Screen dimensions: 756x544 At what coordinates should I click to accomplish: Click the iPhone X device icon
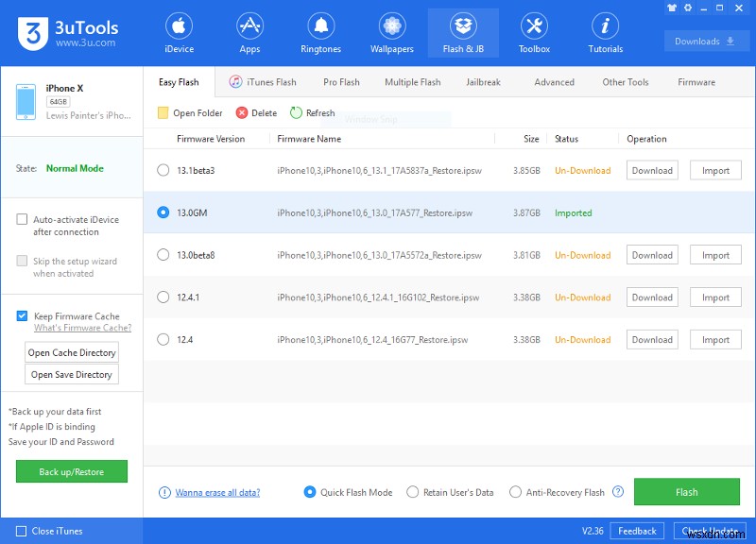26,102
